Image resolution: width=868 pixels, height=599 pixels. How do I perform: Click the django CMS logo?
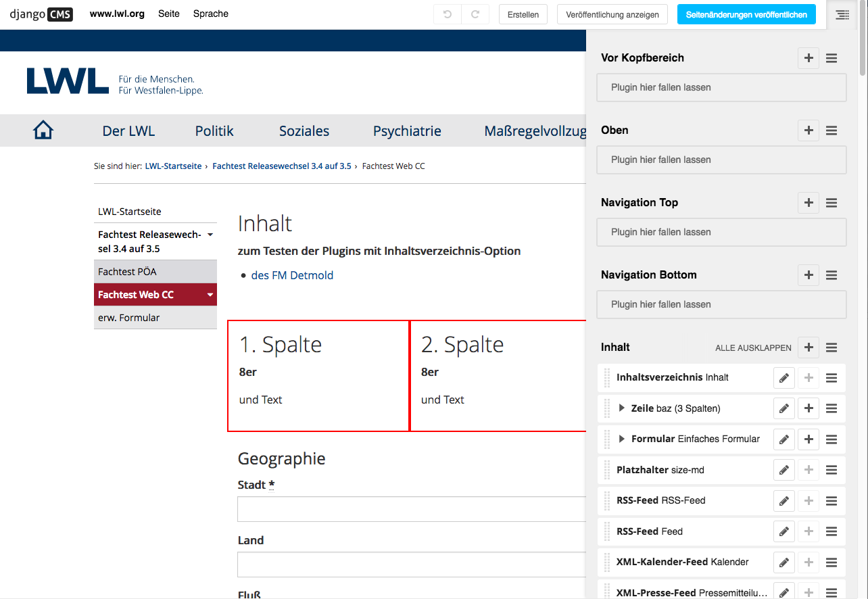(x=41, y=14)
